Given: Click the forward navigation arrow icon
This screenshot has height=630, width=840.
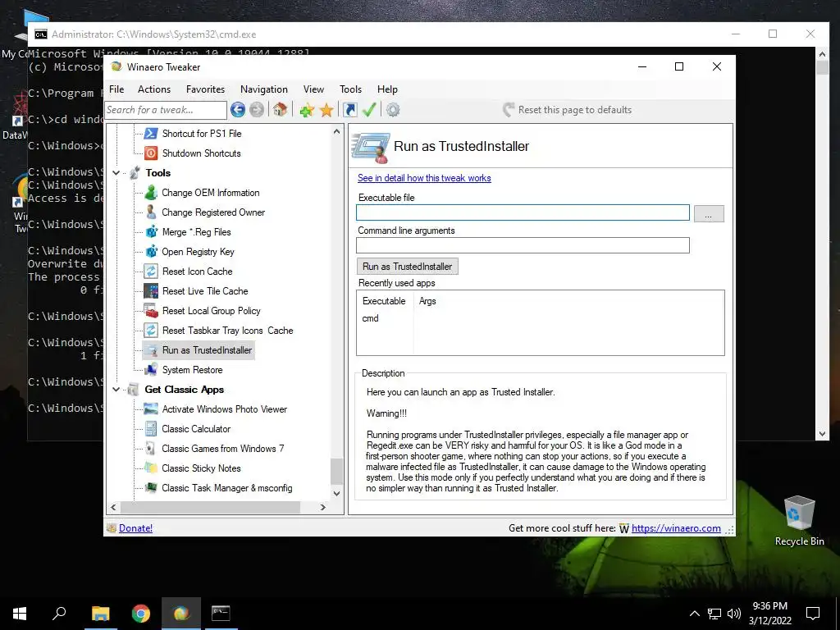Looking at the screenshot, I should (257, 110).
